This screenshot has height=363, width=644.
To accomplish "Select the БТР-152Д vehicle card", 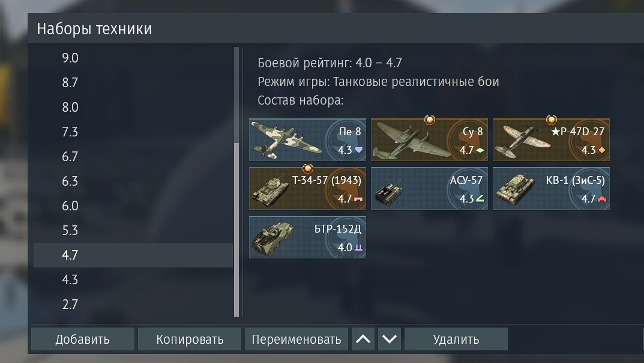I will tap(307, 237).
